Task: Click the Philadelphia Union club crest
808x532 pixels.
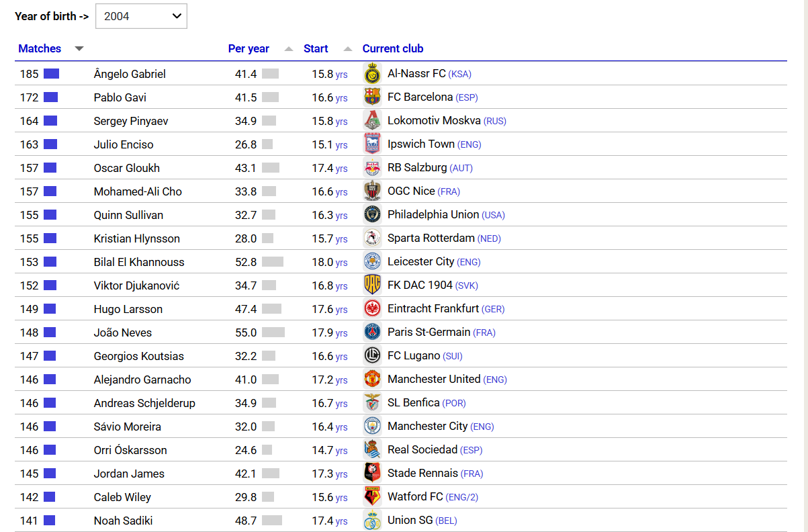Action: point(372,215)
